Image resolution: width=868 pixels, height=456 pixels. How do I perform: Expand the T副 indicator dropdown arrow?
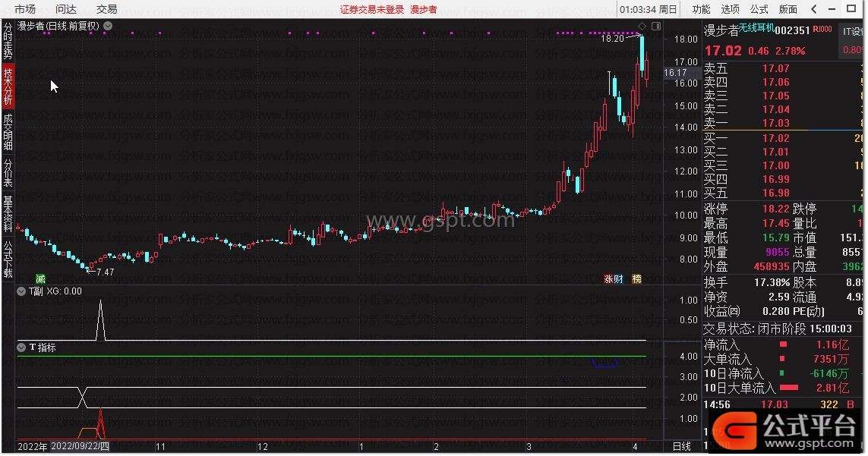(21, 291)
